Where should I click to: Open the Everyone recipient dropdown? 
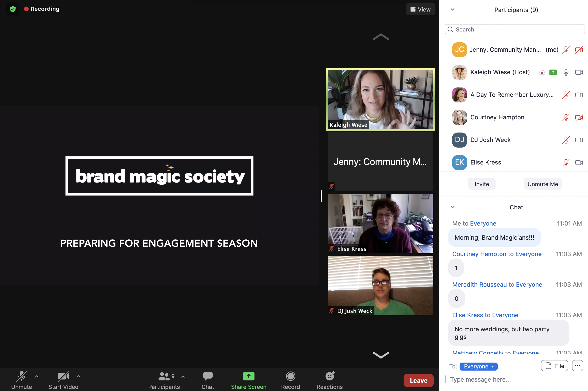(478, 366)
